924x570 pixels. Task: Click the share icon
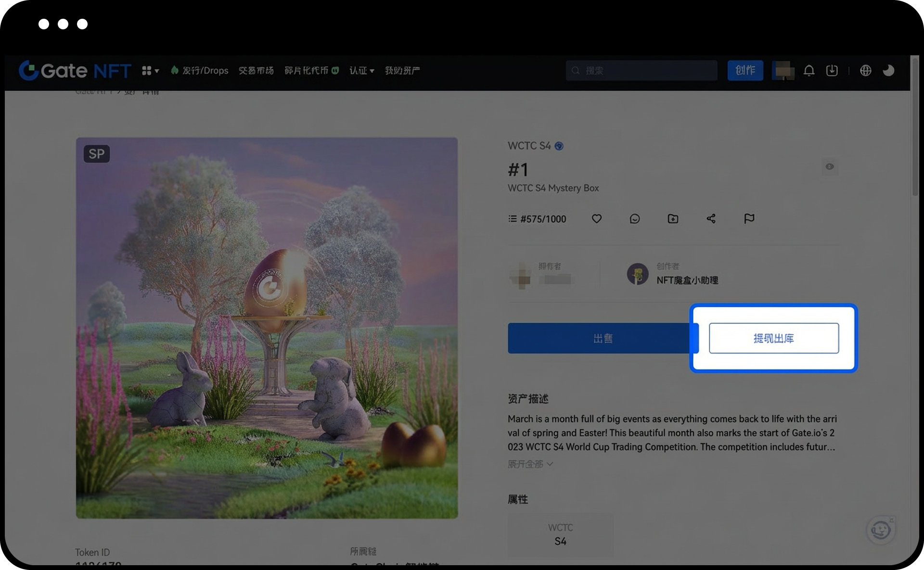click(x=711, y=219)
